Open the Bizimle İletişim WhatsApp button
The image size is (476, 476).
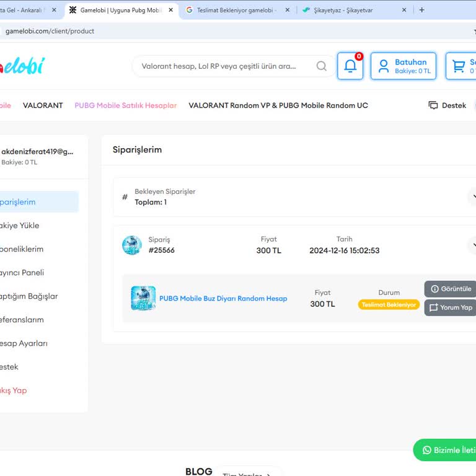pos(445,450)
